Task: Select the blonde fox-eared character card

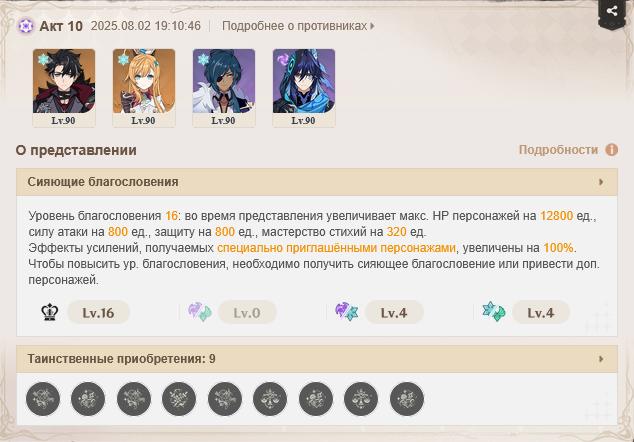Action: tap(144, 88)
